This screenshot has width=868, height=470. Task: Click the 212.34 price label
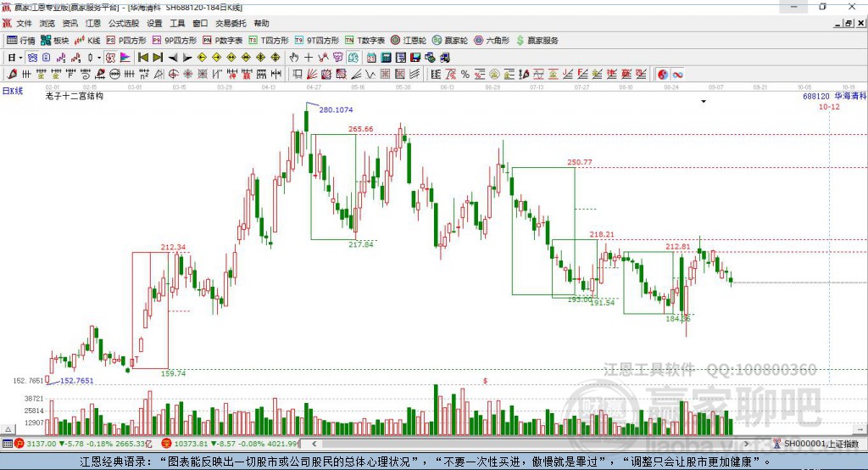point(173,247)
